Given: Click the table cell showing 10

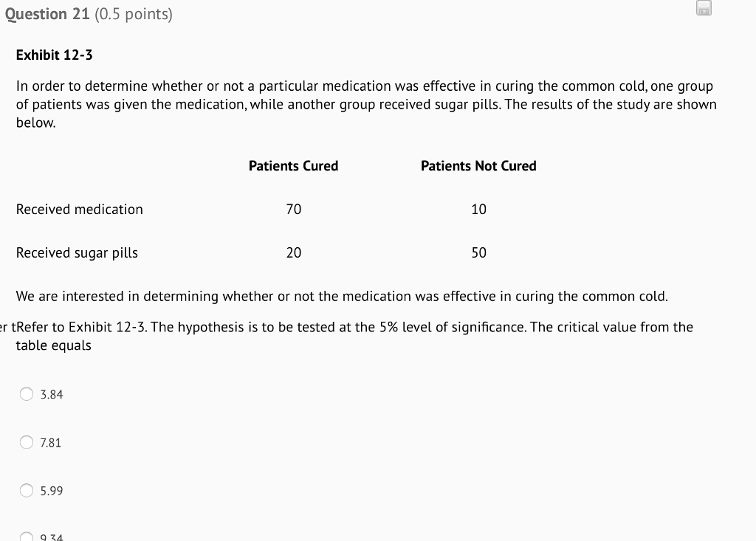Looking at the screenshot, I should coord(478,210).
